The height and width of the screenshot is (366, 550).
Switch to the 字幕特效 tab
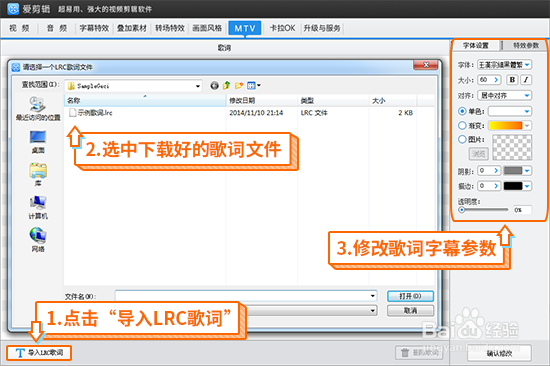point(94,28)
